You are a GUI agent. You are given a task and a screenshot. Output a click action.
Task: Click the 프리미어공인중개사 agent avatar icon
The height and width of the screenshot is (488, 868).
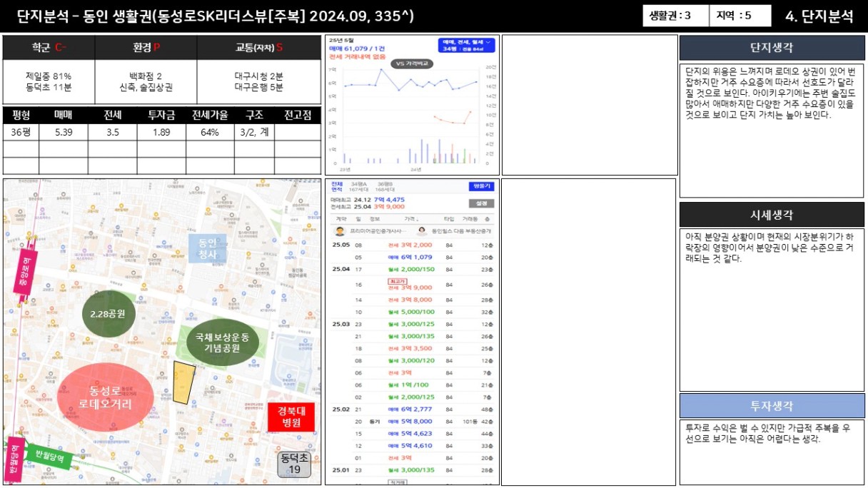click(340, 231)
